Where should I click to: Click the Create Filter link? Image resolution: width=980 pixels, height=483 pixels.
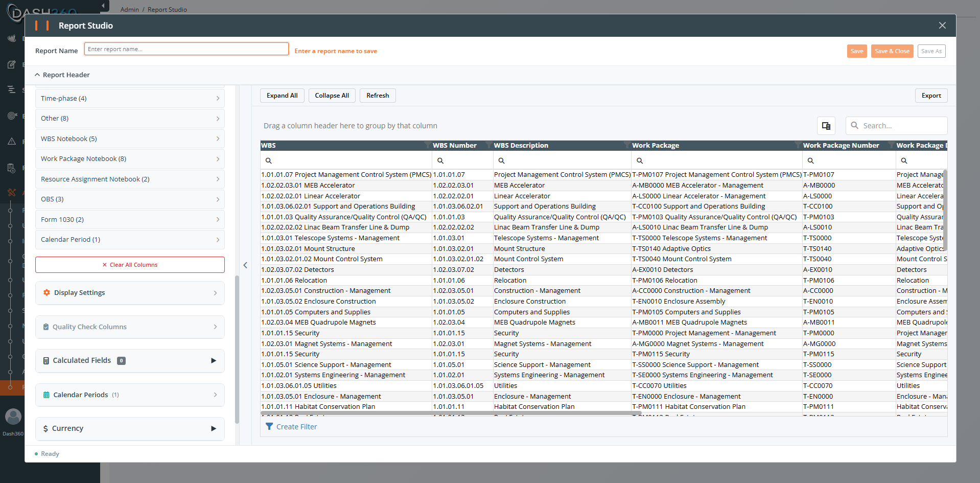pos(296,427)
